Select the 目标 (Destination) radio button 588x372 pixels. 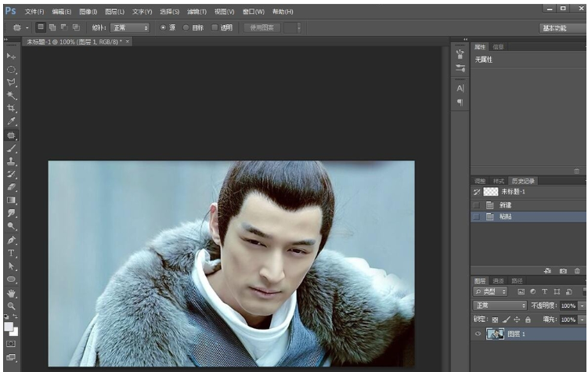[x=186, y=27]
